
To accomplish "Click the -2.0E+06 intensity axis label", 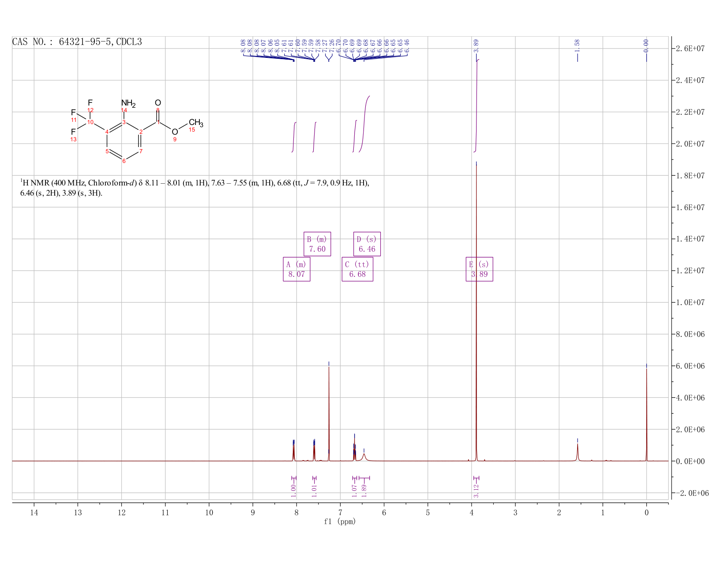I will click(x=691, y=493).
